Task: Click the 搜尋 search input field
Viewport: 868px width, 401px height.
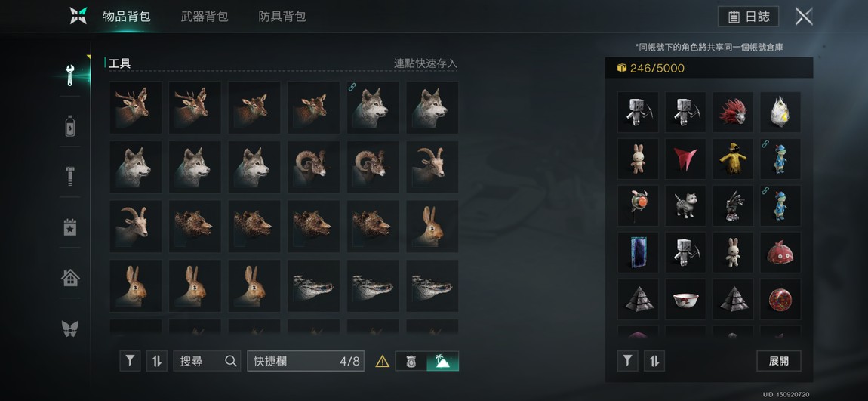Action: pos(207,361)
